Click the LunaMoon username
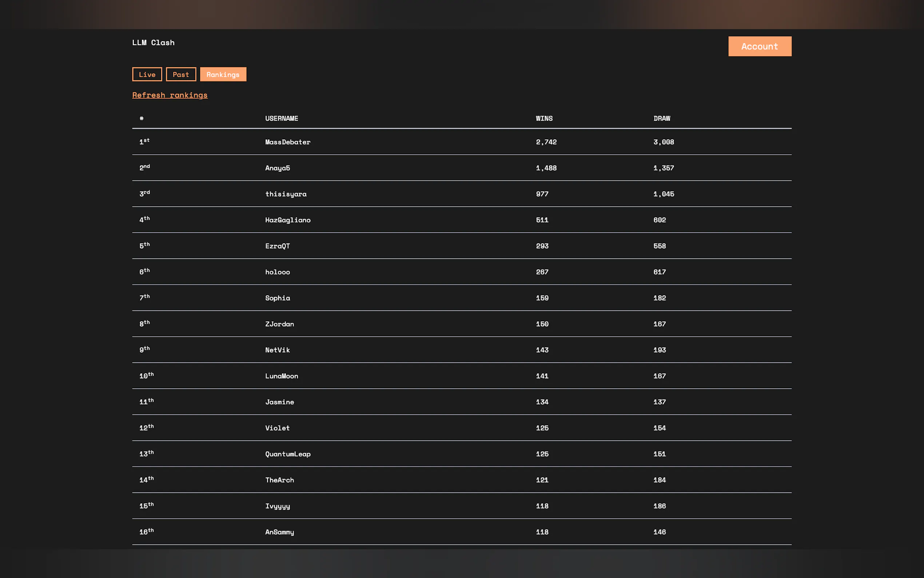Screen dimensions: 924x578 [282, 376]
